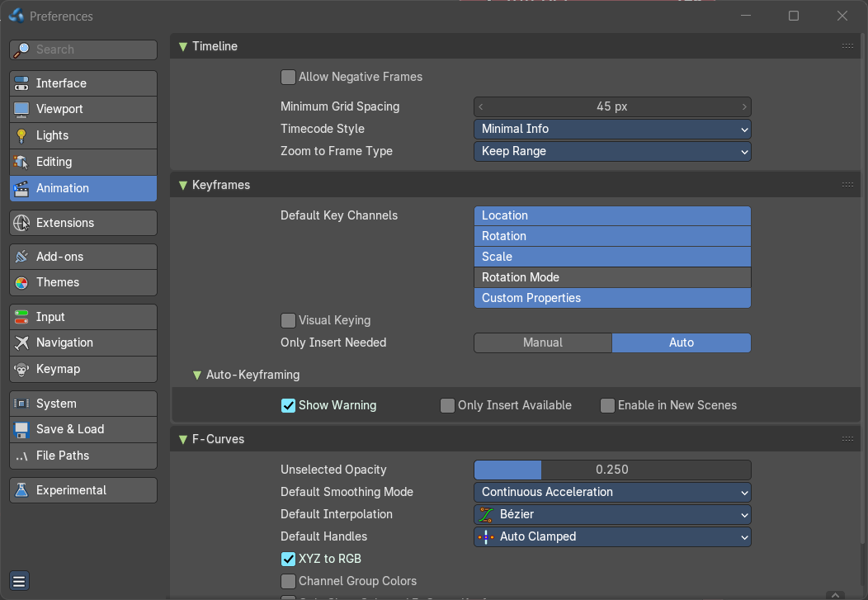868x600 pixels.
Task: Toggle Auto for Only Insert Needed
Action: tap(682, 343)
